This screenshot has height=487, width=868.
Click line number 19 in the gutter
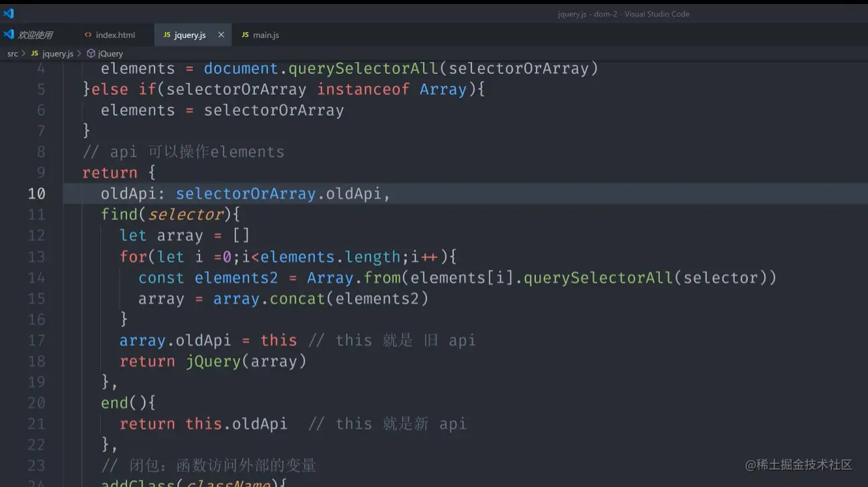[37, 382]
